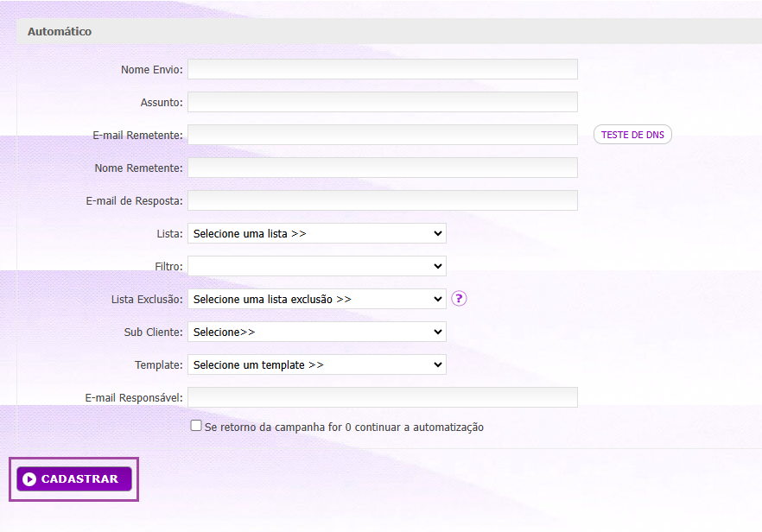The width and height of the screenshot is (762, 532).
Task: Click the E-mail Remetente field
Action: click(x=383, y=135)
